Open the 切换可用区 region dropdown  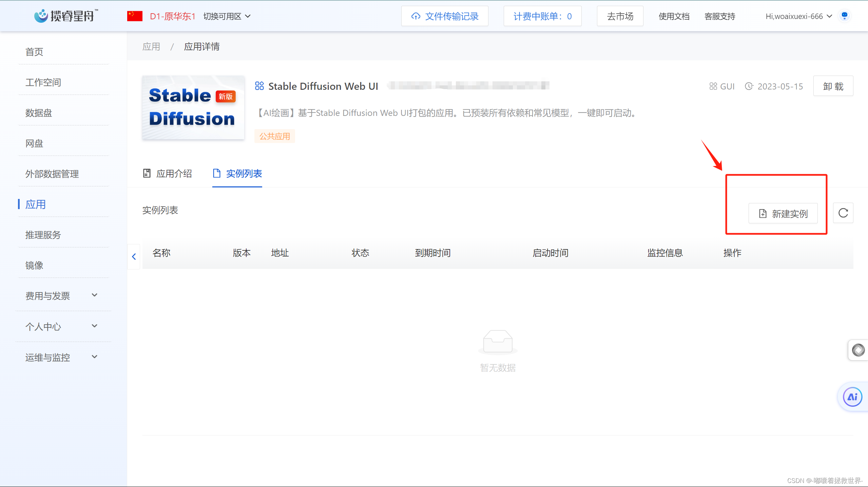click(x=227, y=16)
